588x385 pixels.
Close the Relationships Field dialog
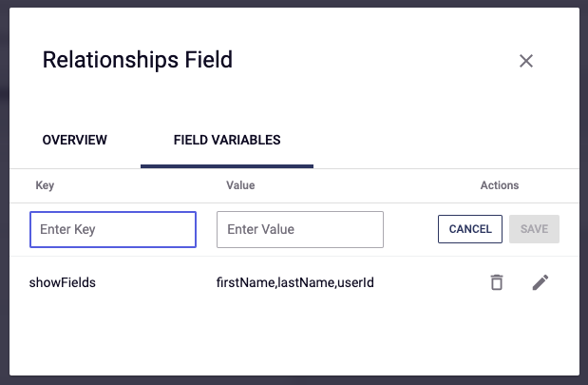(526, 61)
